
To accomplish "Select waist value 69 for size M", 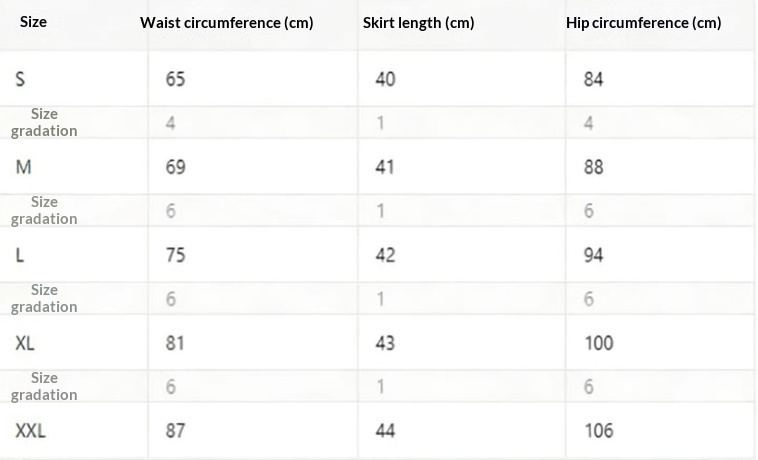I will click(x=175, y=166).
